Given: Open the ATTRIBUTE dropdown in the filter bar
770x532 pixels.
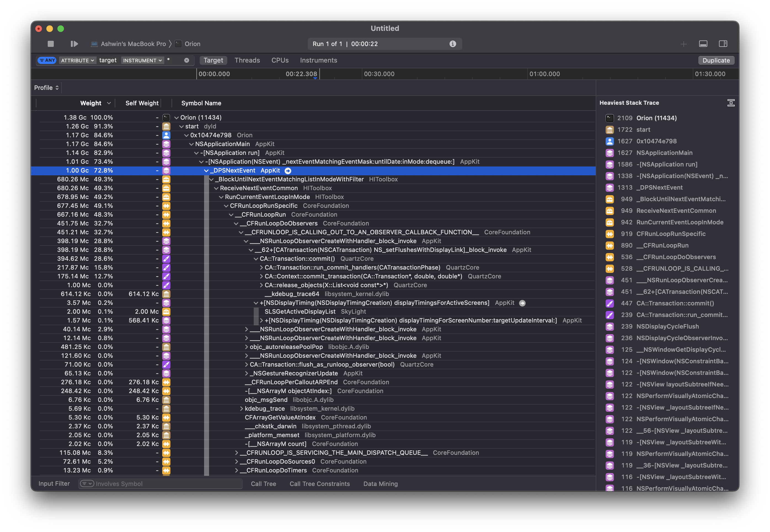Looking at the screenshot, I should point(77,60).
